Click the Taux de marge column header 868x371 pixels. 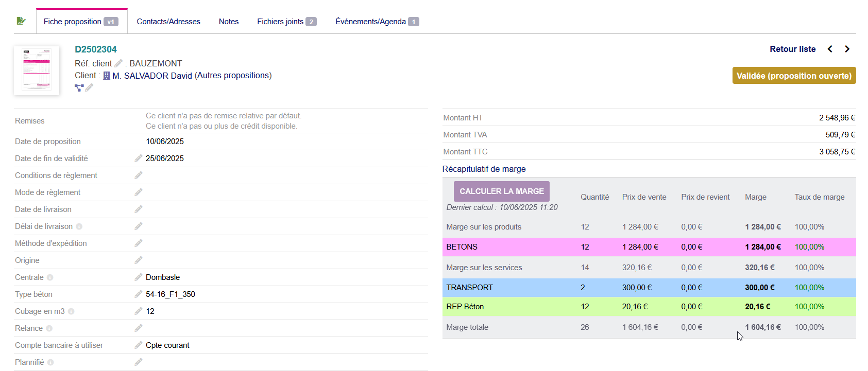click(820, 197)
